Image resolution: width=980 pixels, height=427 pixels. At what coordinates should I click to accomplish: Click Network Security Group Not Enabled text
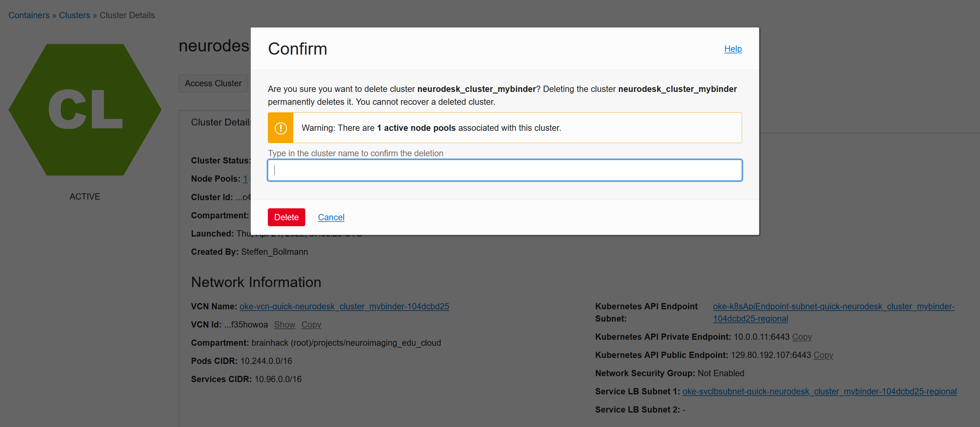coord(669,373)
